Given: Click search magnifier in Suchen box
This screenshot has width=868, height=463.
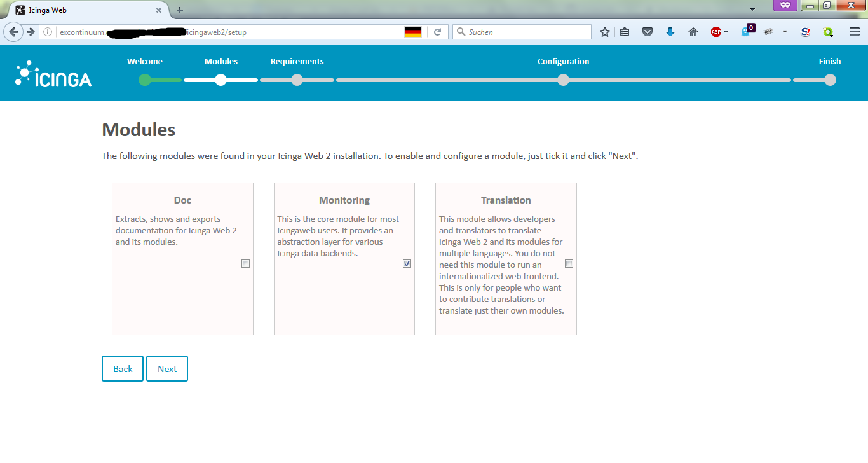Looking at the screenshot, I should tap(461, 32).
